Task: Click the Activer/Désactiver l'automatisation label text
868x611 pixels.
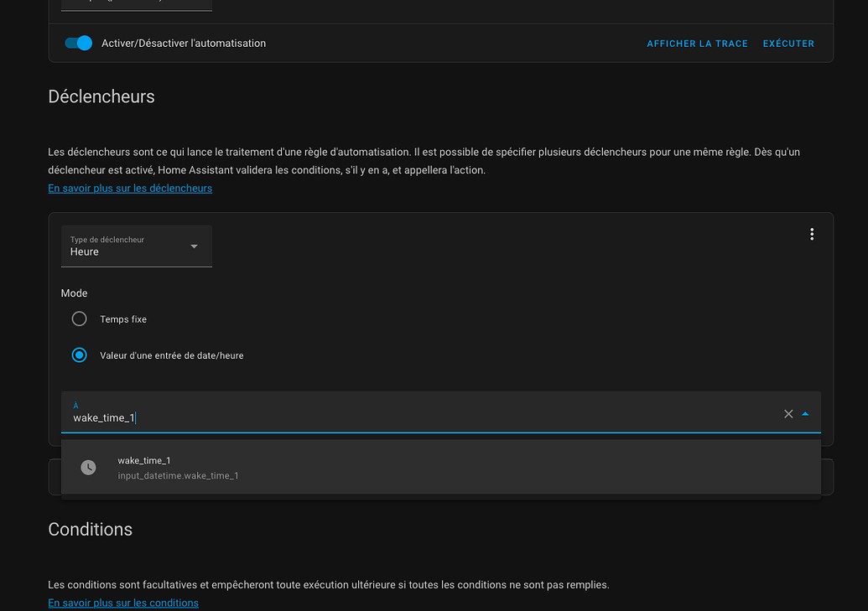Action: (x=184, y=44)
